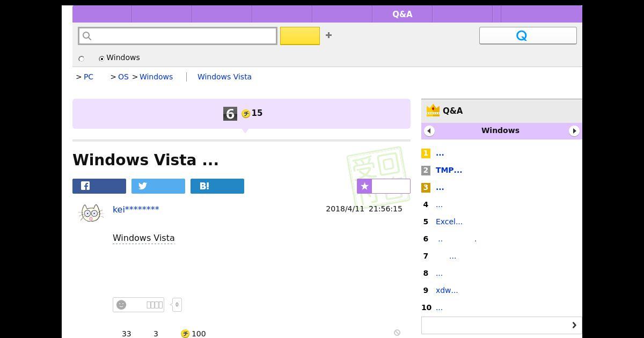
Task: Click the report violation circle icon
Action: [397, 333]
